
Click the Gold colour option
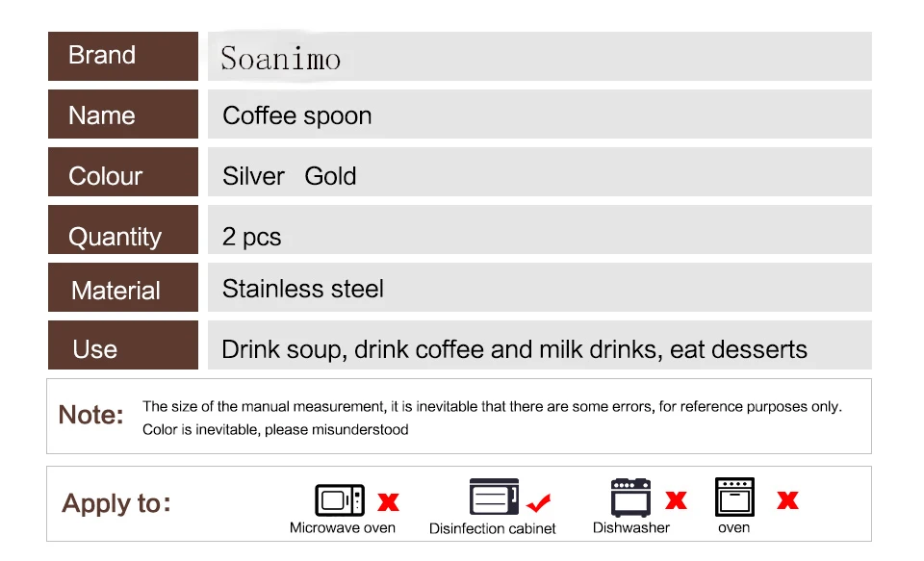[x=330, y=176]
